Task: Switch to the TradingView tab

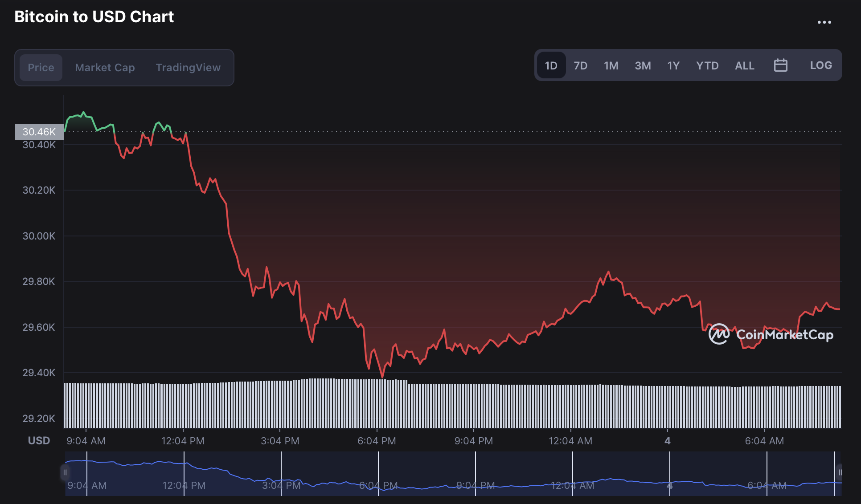Action: [188, 68]
